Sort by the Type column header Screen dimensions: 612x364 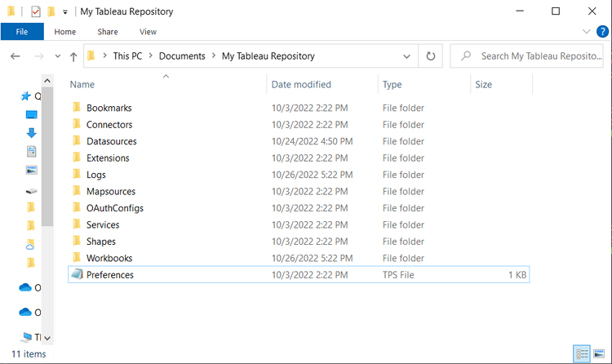[x=392, y=84]
